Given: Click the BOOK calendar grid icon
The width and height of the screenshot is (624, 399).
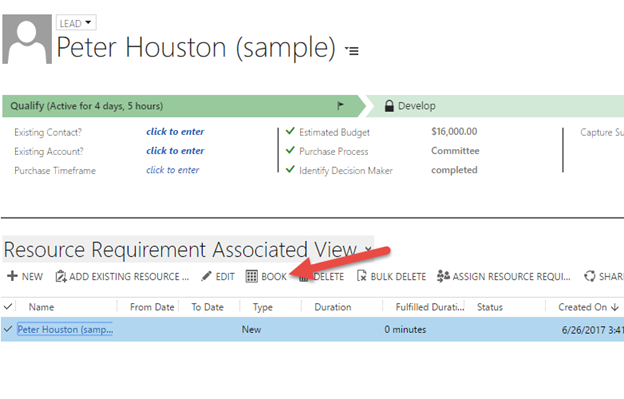Looking at the screenshot, I should point(252,276).
